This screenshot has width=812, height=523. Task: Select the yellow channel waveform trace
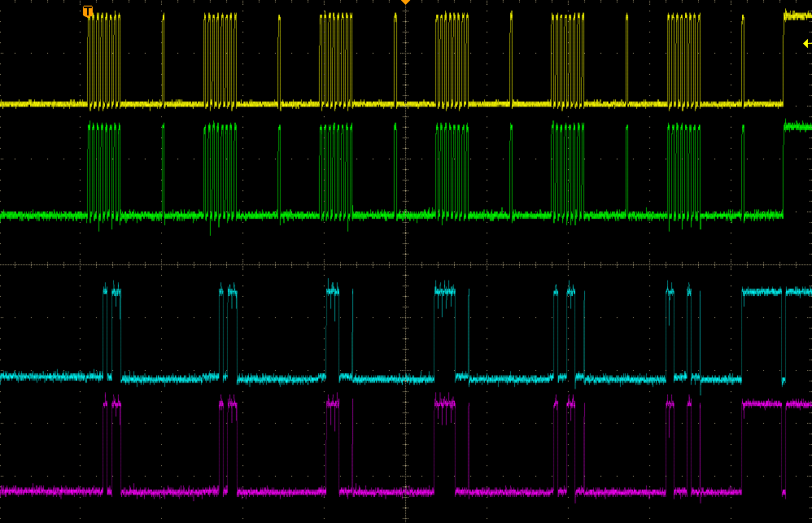coord(406,59)
